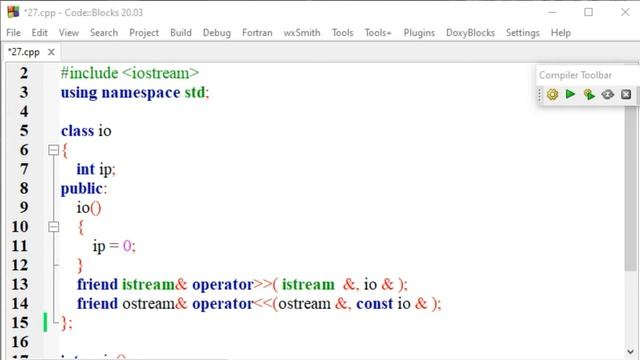Click line number 5 in the margin
The image size is (640, 360).
[24, 131]
